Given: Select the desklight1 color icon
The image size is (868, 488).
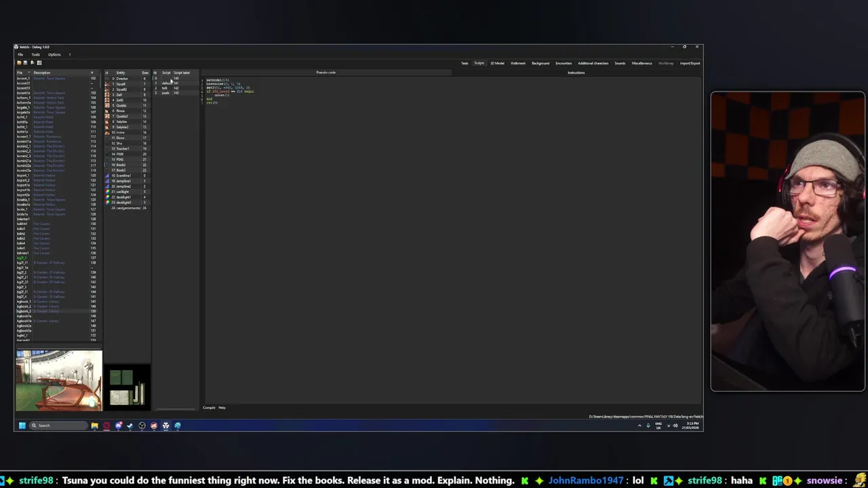Looking at the screenshot, I should 107,197.
